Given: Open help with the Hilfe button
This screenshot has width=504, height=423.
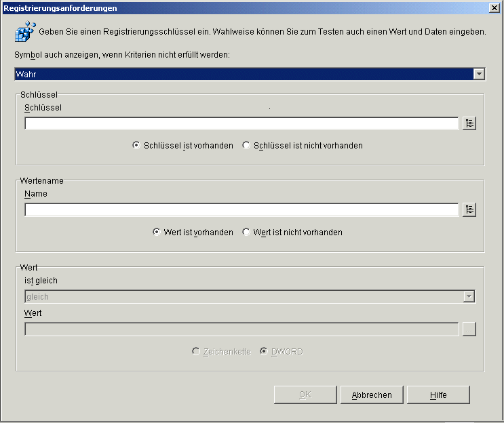Looking at the screenshot, I should [438, 395].
